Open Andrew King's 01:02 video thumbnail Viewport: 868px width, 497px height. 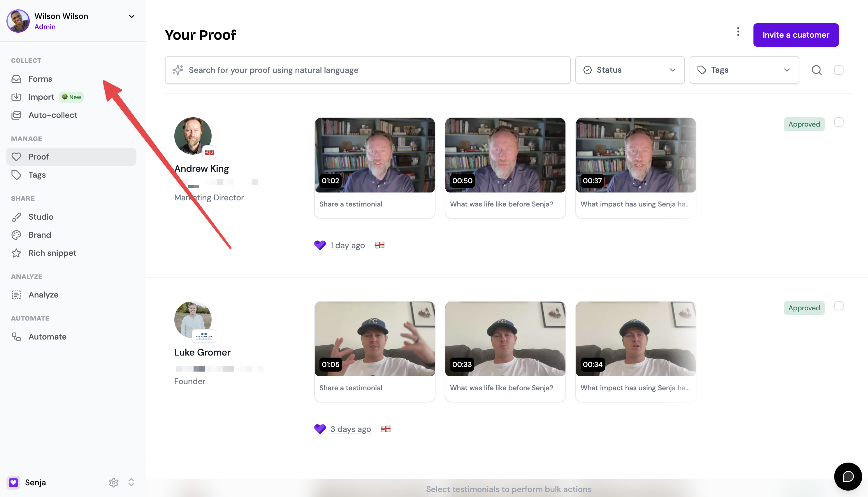coord(375,155)
